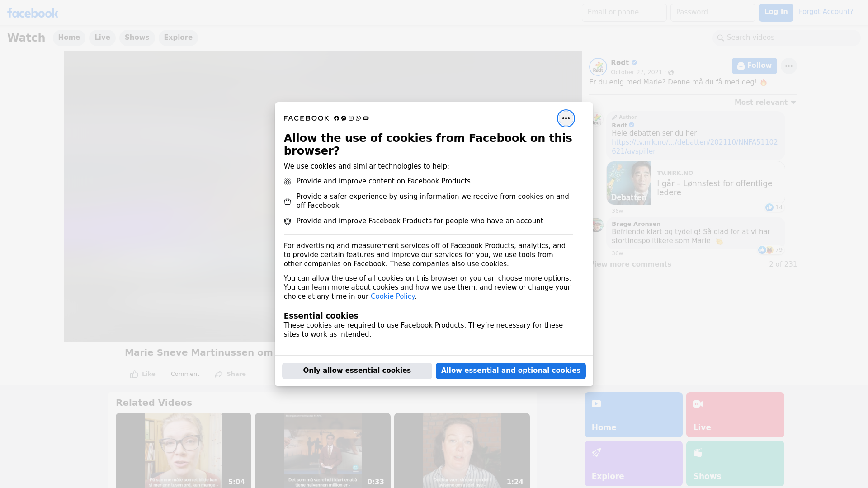The image size is (868, 488).
Task: Click the Share arrow icon under video
Action: point(219,374)
